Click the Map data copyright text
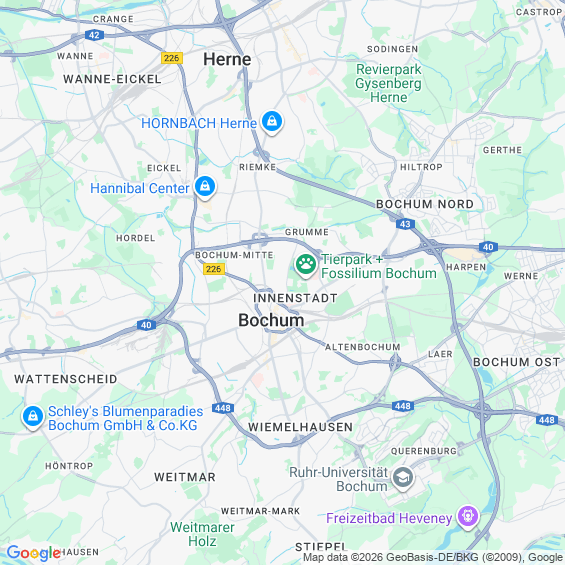The height and width of the screenshot is (565, 565). 432,557
